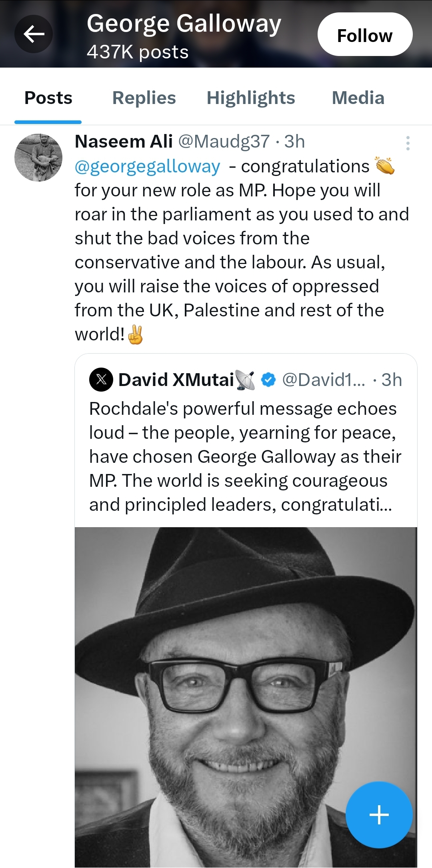This screenshot has width=432, height=868.
Task: Open the compose new post plus button
Action: (x=379, y=814)
